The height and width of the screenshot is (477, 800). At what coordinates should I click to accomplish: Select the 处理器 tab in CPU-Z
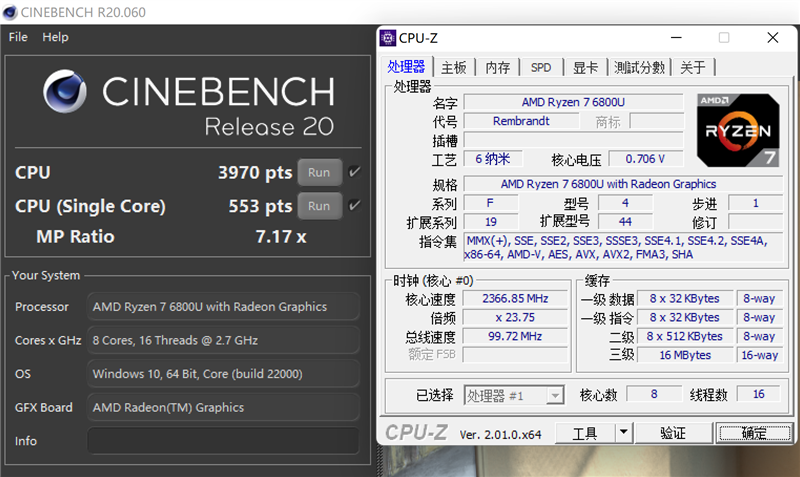click(x=406, y=67)
